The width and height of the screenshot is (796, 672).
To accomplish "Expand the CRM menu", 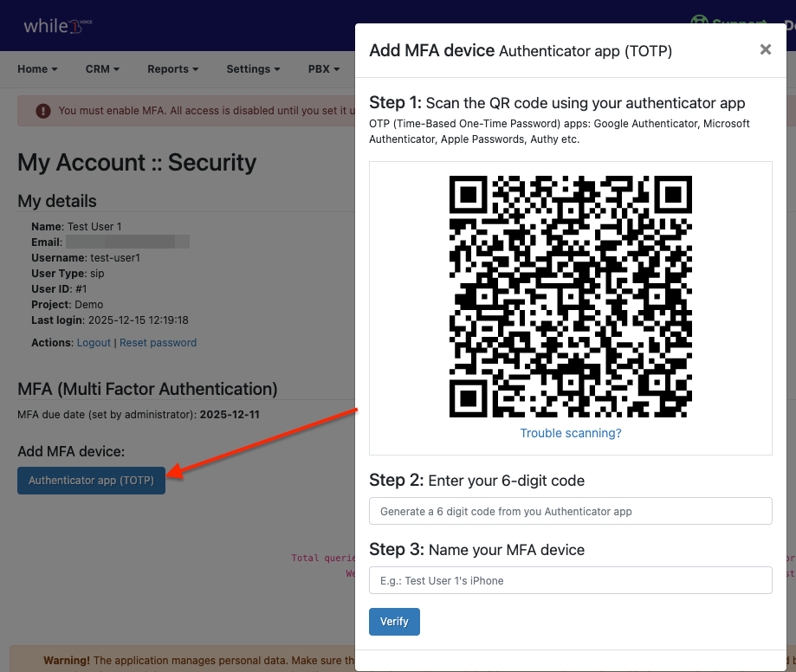I will coord(102,69).
